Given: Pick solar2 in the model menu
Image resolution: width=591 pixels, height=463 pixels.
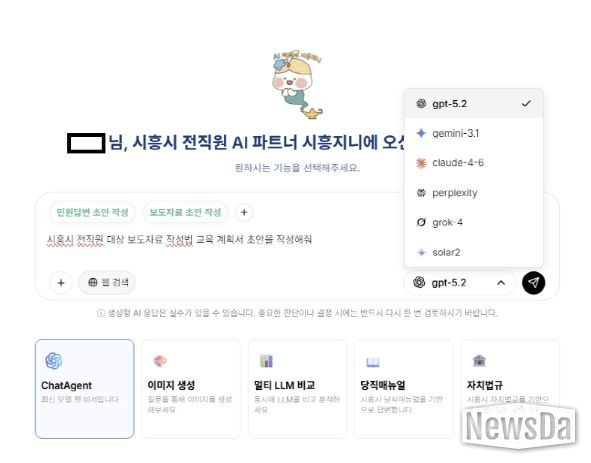Looking at the screenshot, I should point(474,252).
